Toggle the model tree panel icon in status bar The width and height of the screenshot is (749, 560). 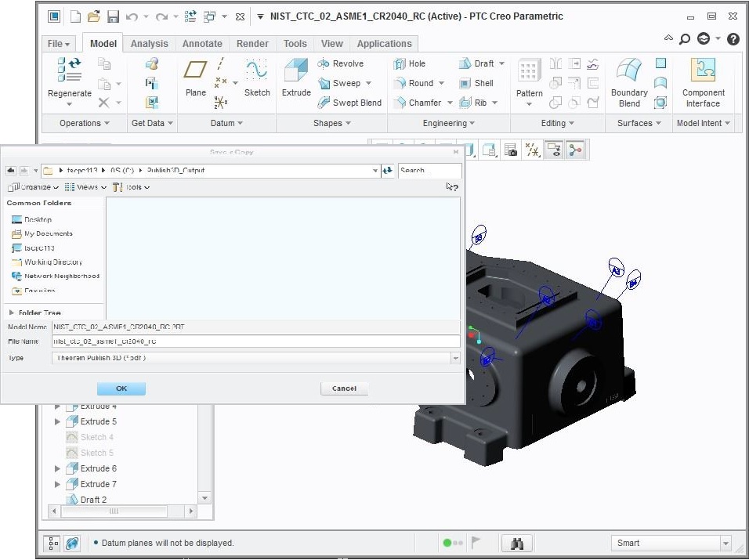click(52, 543)
